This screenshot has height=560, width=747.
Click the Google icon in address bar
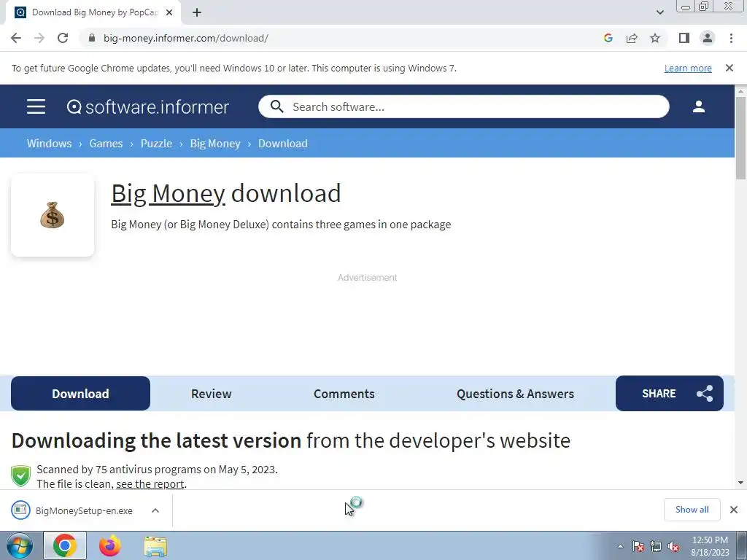coord(608,38)
